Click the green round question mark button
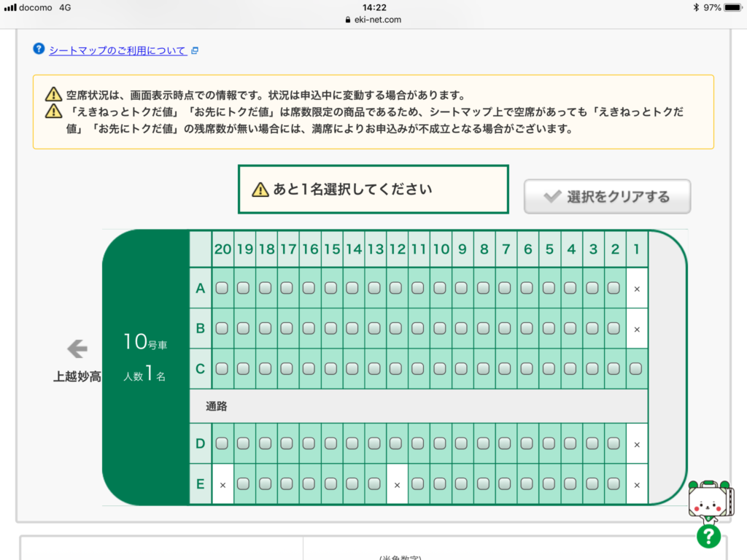This screenshot has width=747, height=560. click(x=708, y=537)
